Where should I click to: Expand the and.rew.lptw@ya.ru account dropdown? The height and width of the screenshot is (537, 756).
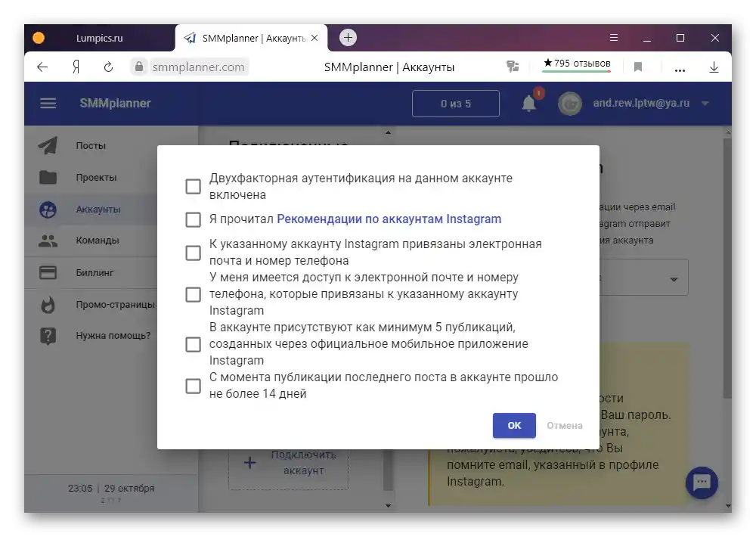tap(705, 104)
